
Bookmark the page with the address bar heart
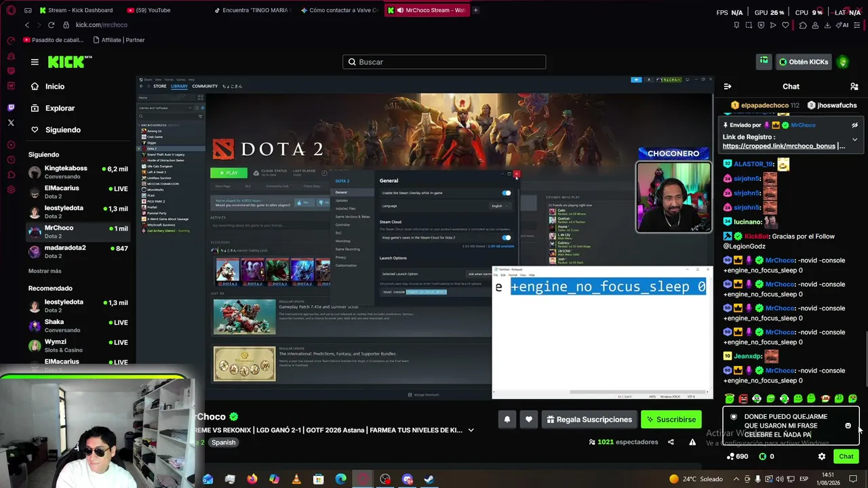pyautogui.click(x=785, y=25)
